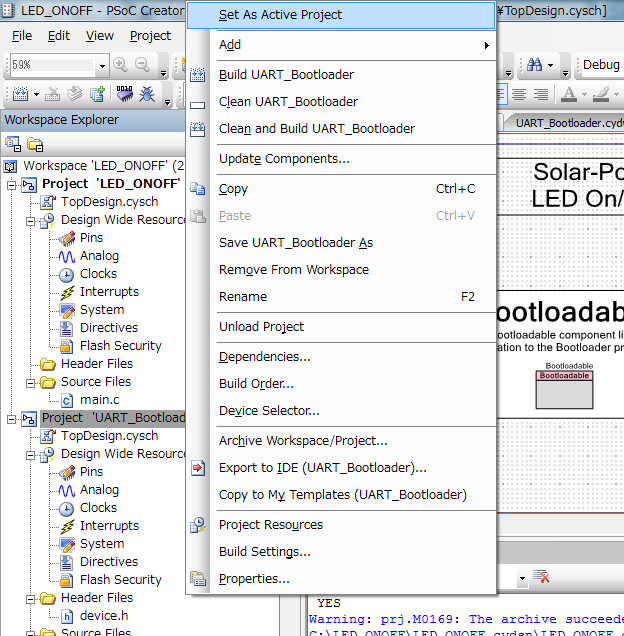This screenshot has height=636, width=624.
Task: Collapse Project 'UART_Bootloader' tree node
Action: 12,419
